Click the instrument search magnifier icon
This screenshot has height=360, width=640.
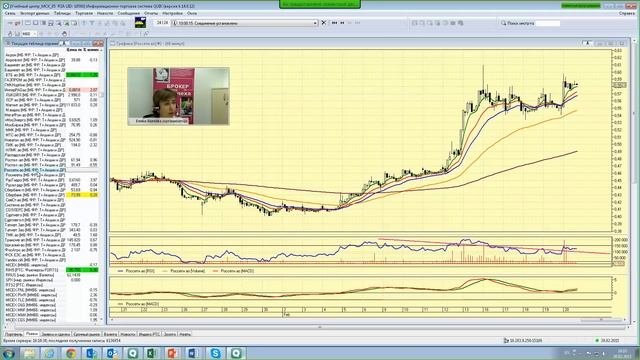[x=503, y=23]
